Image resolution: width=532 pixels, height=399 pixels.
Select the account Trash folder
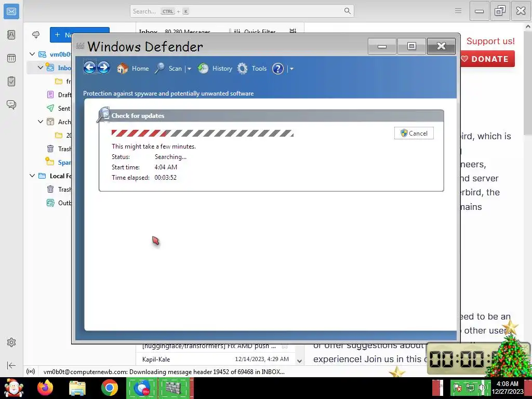(x=58, y=149)
